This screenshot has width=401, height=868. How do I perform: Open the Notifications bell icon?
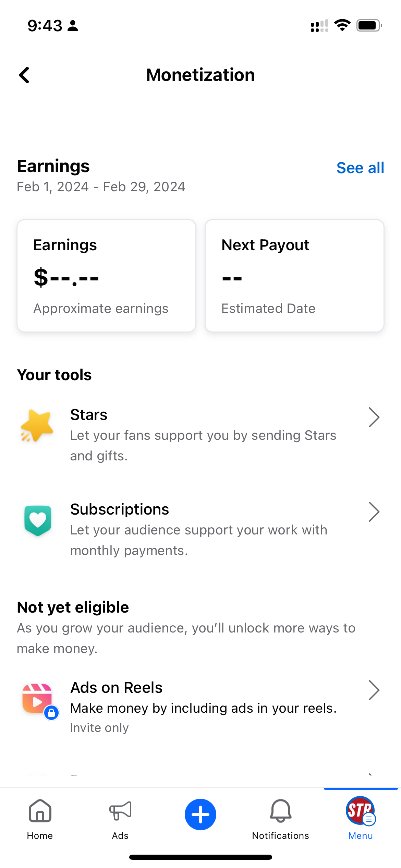coord(280,811)
